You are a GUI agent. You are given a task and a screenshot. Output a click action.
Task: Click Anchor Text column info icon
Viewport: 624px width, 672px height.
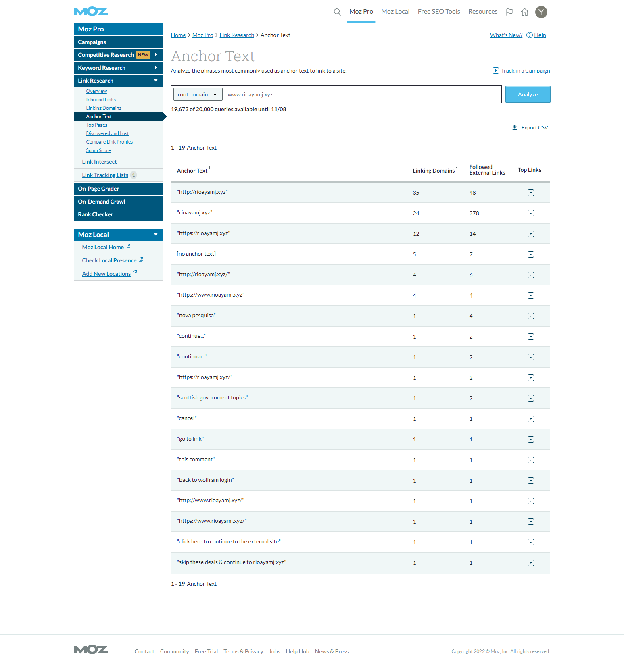click(210, 168)
